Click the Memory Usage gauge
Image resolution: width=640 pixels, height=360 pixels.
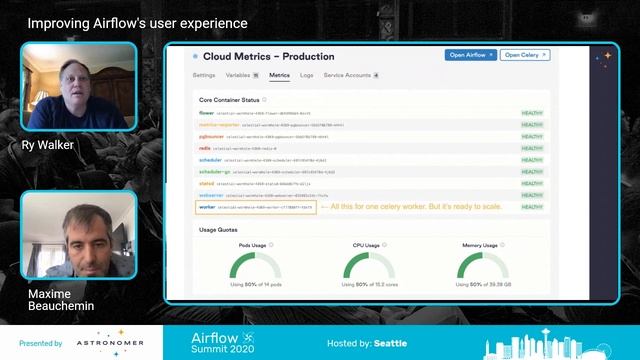(482, 265)
